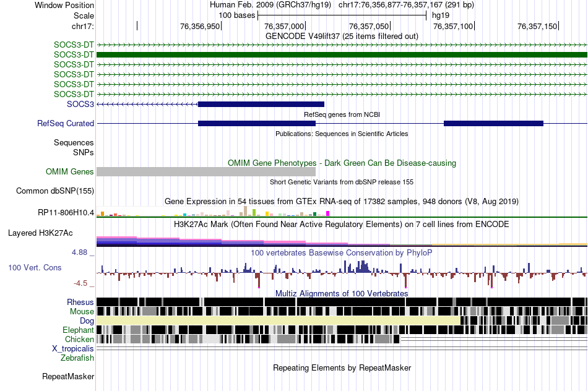Screen dimensions: 588x391
Task: Click the RP11-806H10.4 label
Action: tap(66, 213)
